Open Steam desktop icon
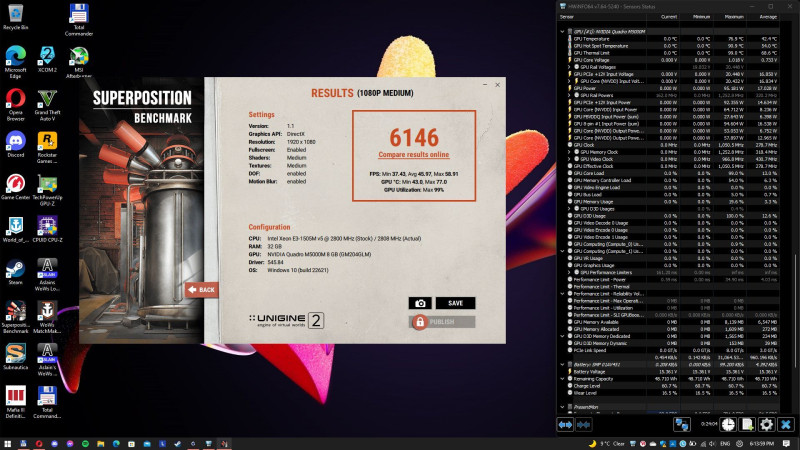 pos(15,271)
